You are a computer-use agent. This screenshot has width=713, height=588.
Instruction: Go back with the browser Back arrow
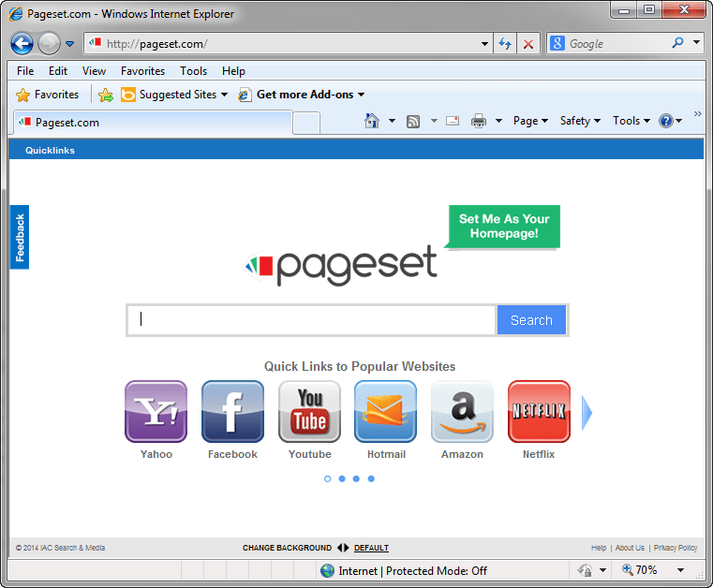click(x=22, y=44)
